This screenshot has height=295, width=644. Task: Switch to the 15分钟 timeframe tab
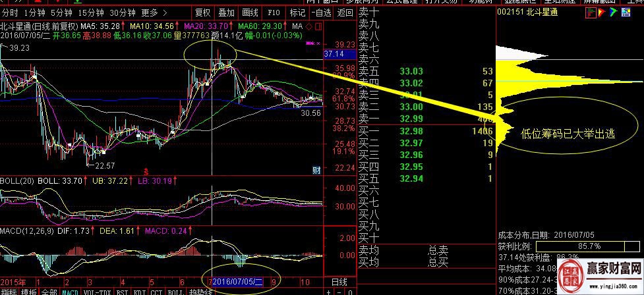tap(90, 13)
